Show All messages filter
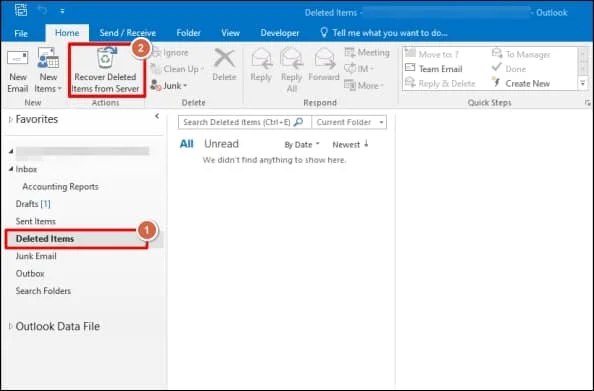Image resolution: width=594 pixels, height=391 pixels. (186, 144)
